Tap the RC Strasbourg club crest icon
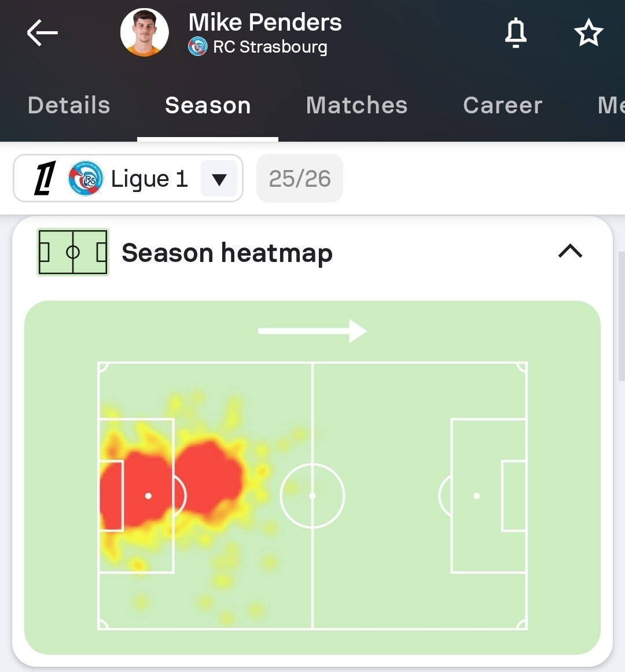Screen dimensions: 625x672 coord(198,47)
